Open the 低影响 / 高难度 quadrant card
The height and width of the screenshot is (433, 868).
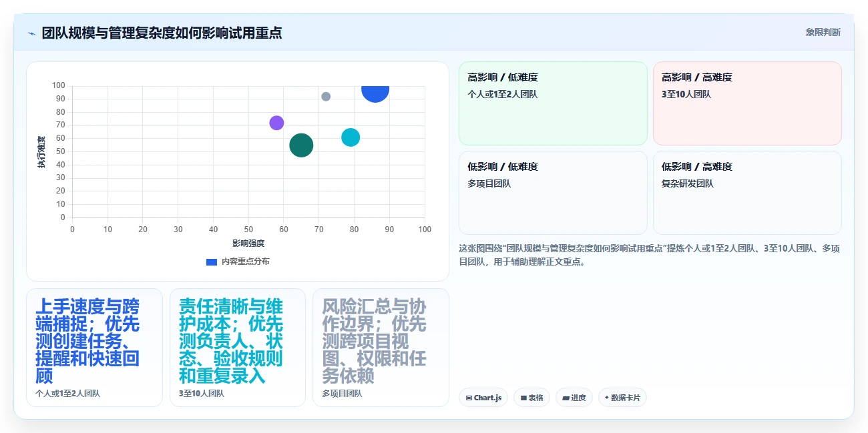pos(747,193)
